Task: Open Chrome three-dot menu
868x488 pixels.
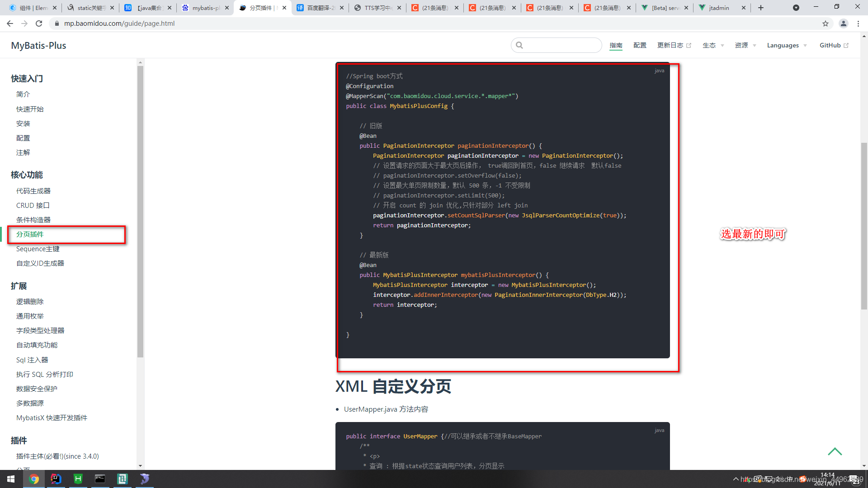Action: (x=858, y=23)
